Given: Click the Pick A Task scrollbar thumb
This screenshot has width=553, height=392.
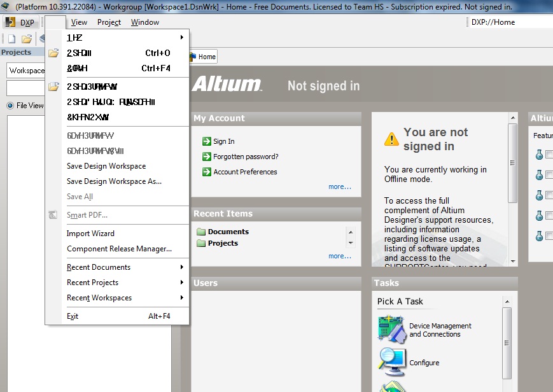Looking at the screenshot, I should coord(507,343).
